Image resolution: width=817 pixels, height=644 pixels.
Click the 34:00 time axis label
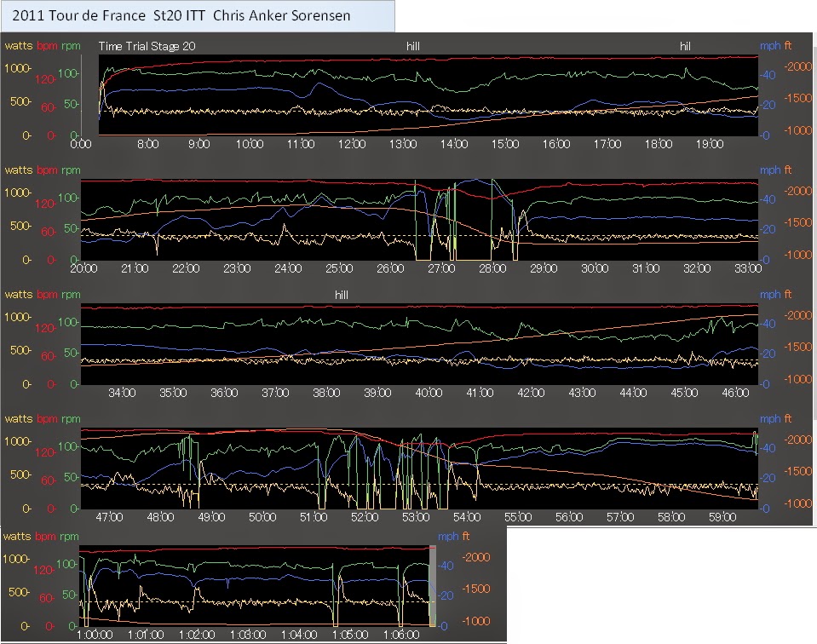pos(122,393)
